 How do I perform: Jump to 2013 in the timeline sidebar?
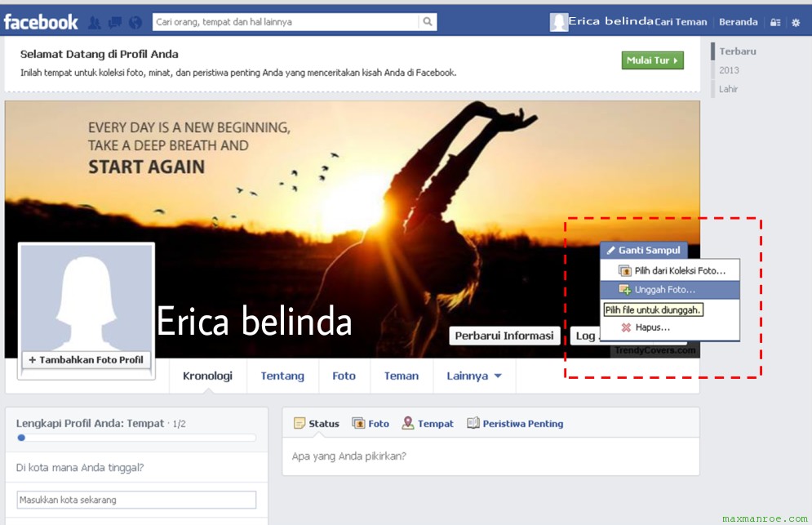pyautogui.click(x=729, y=70)
